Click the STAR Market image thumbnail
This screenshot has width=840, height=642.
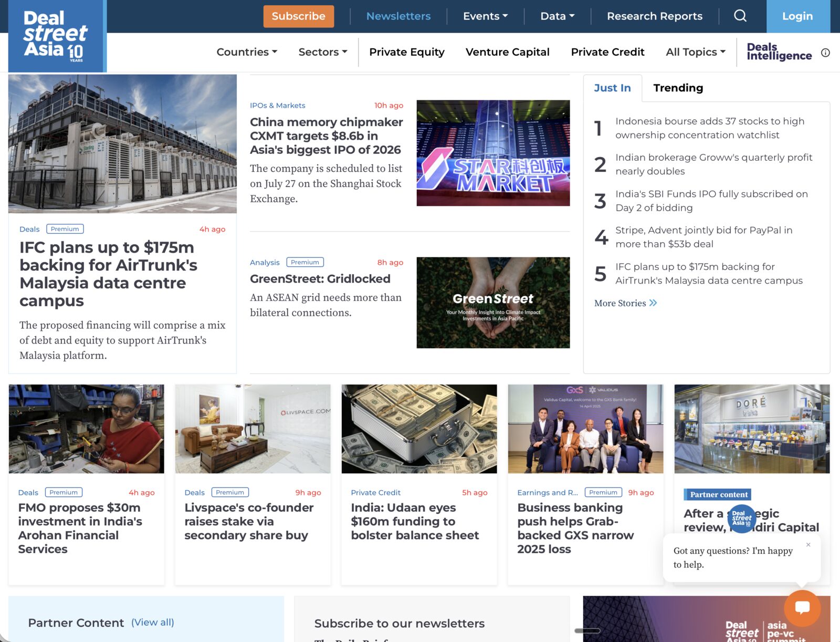[493, 153]
